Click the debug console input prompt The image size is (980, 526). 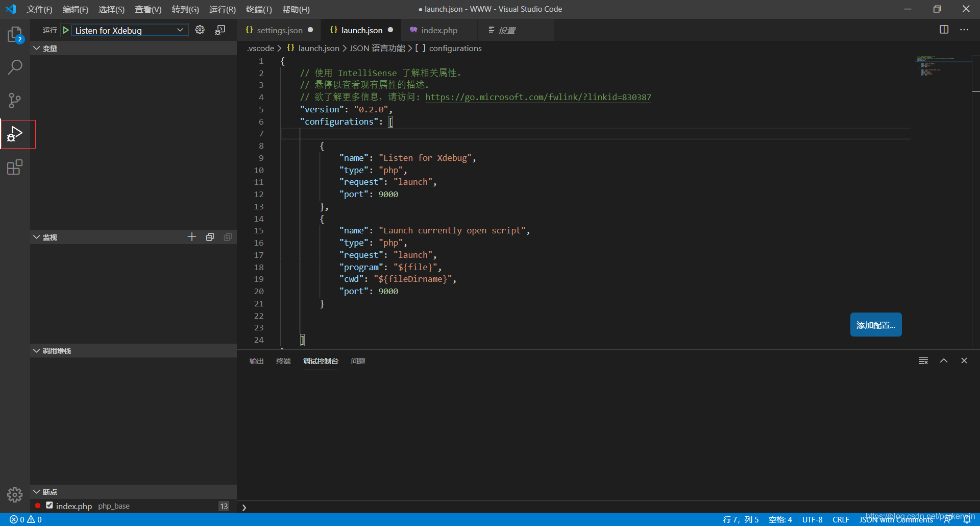tap(607, 507)
